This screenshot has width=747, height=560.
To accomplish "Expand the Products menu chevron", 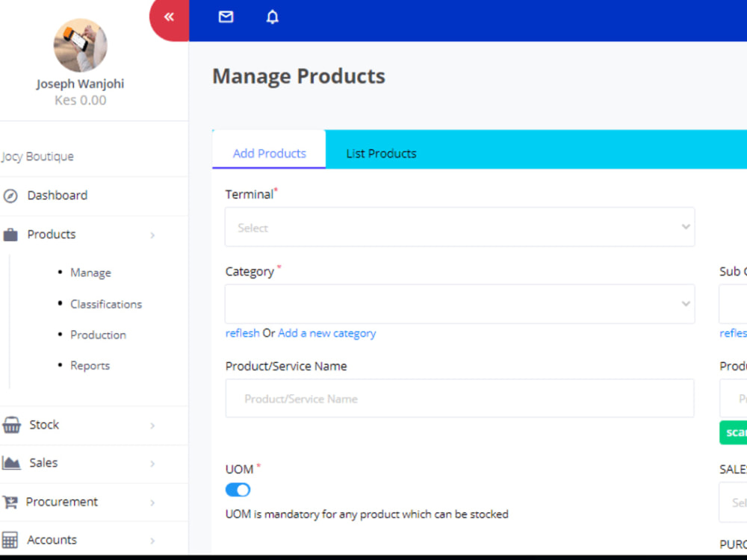I will point(152,235).
